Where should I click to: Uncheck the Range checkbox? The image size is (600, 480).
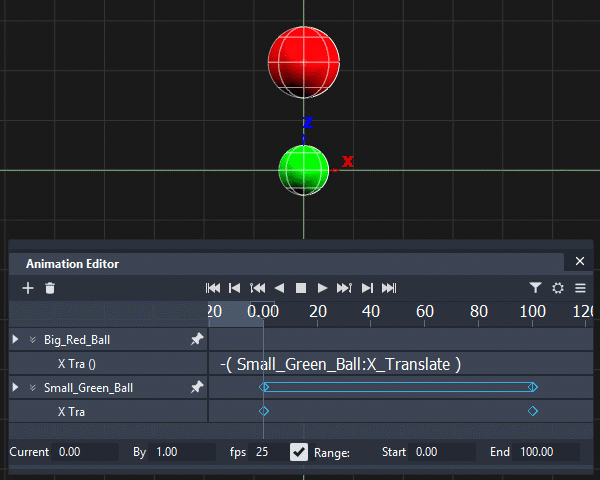[x=298, y=452]
